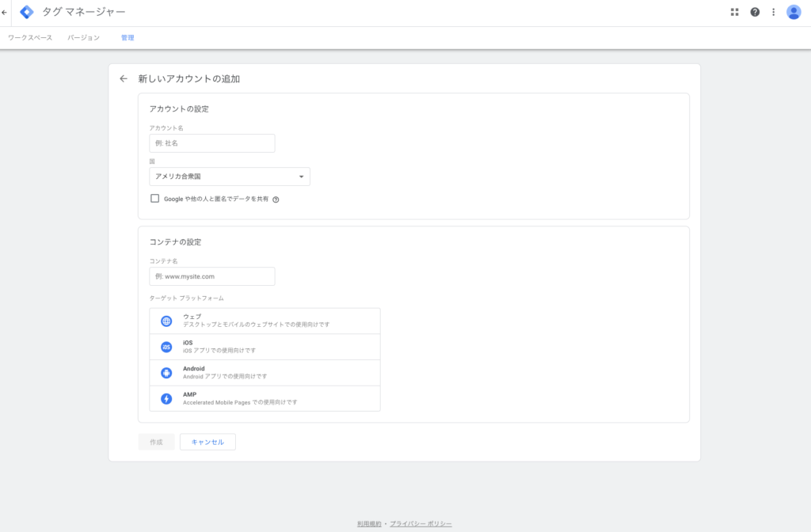Click the Tag Manager logo icon
The width and height of the screenshot is (811, 532).
click(x=27, y=12)
